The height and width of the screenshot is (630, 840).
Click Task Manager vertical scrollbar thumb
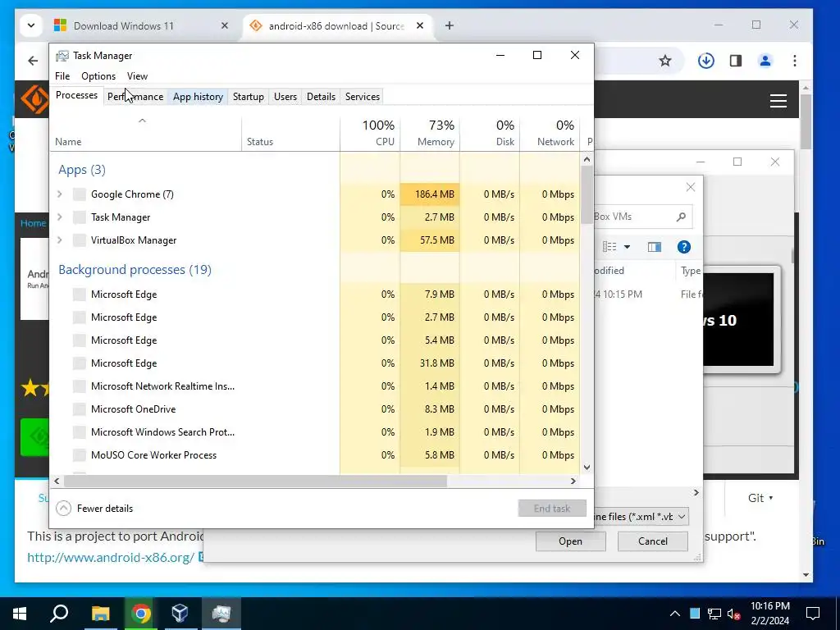(x=587, y=193)
